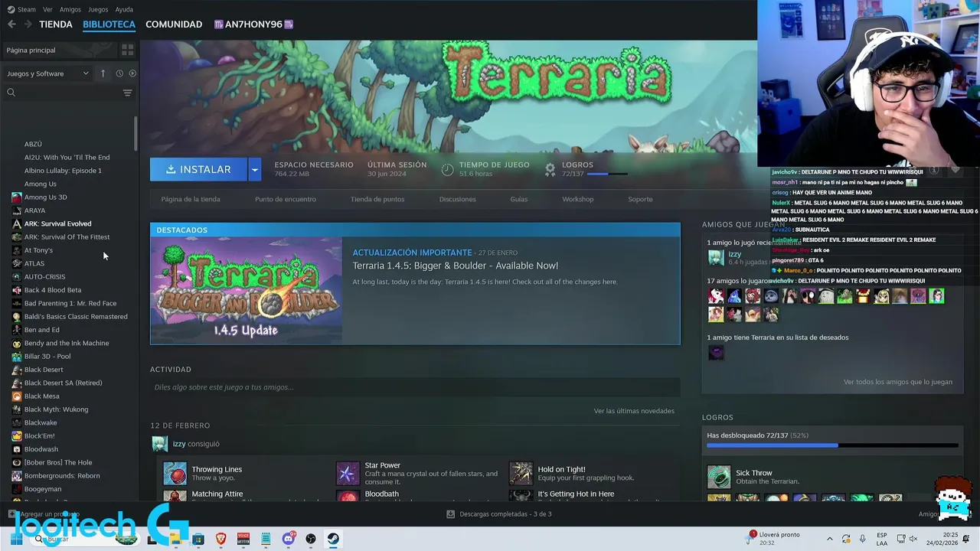The width and height of the screenshot is (980, 551).
Task: Click the Hold on Tight! achievement icon
Action: tap(521, 473)
